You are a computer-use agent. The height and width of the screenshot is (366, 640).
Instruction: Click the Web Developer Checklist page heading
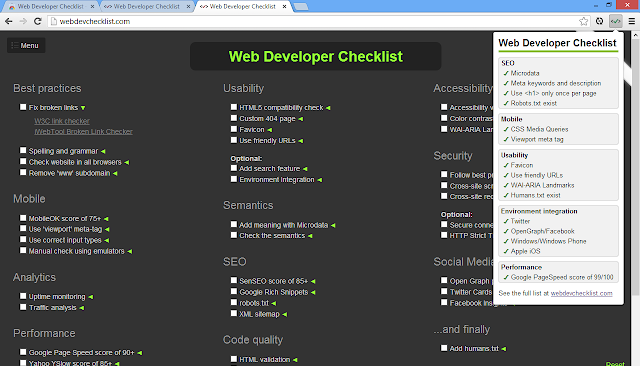tap(316, 56)
